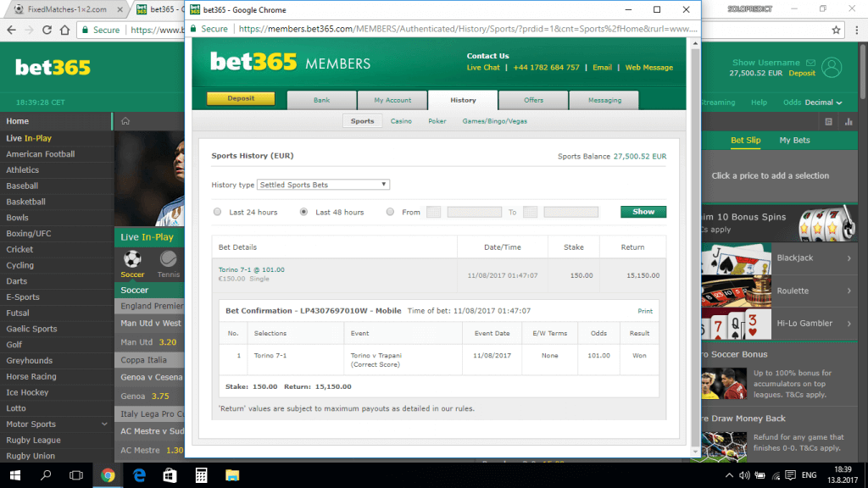Expand the Hi-Lo Gambler entry
The height and width of the screenshot is (488, 868).
click(849, 323)
